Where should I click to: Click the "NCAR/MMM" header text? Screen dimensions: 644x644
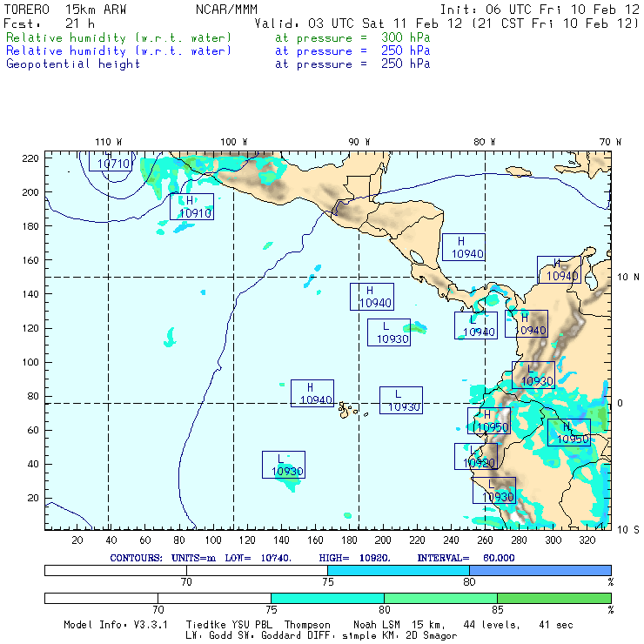tap(226, 10)
